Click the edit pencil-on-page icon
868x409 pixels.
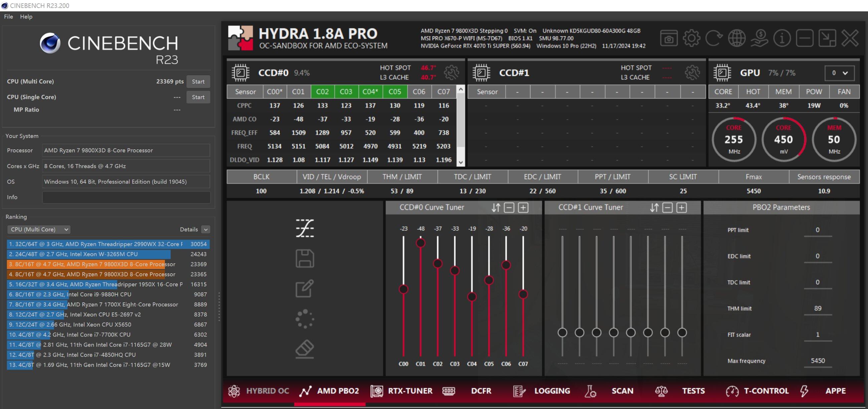coord(304,288)
